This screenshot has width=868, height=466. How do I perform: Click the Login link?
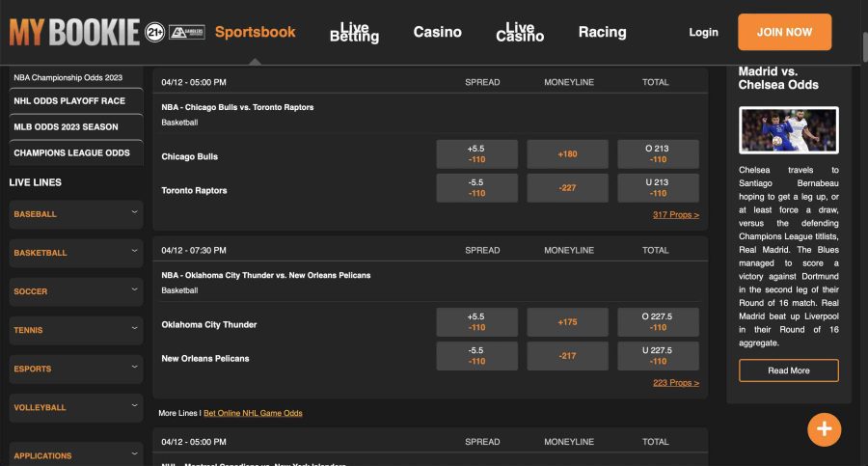[703, 32]
